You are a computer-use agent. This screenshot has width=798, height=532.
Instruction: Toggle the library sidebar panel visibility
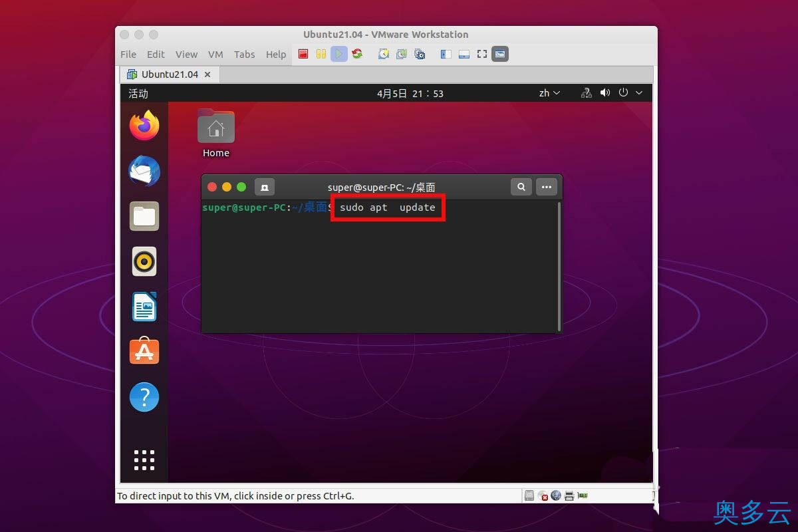click(x=446, y=54)
